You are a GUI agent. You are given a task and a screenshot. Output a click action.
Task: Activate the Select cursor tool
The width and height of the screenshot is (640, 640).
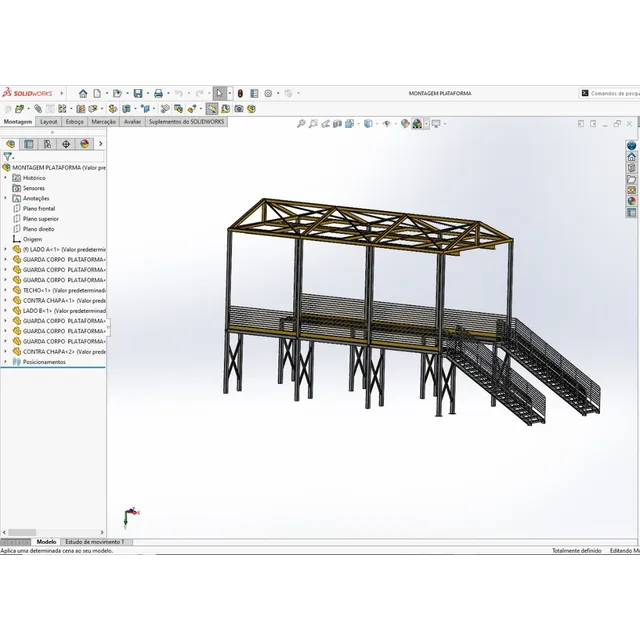coord(220,93)
